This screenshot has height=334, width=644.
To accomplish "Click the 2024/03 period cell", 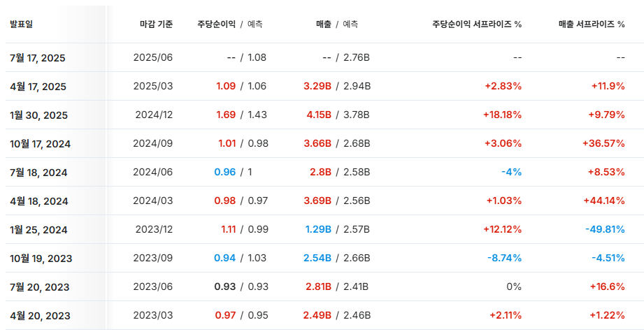I will [153, 201].
